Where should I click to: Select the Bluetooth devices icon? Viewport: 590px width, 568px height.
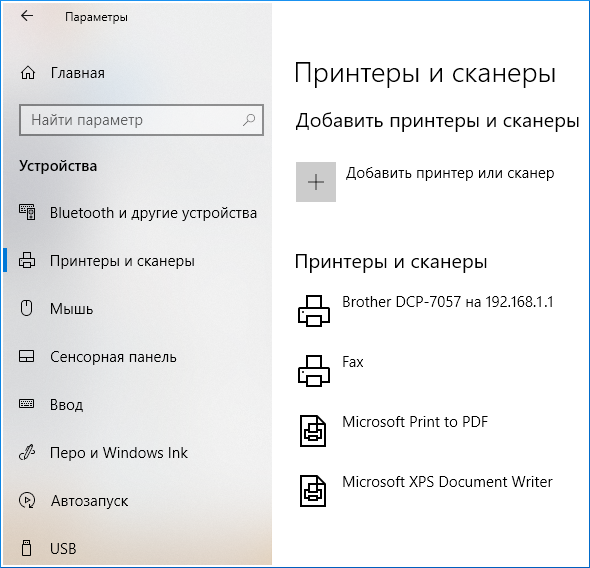[x=27, y=213]
